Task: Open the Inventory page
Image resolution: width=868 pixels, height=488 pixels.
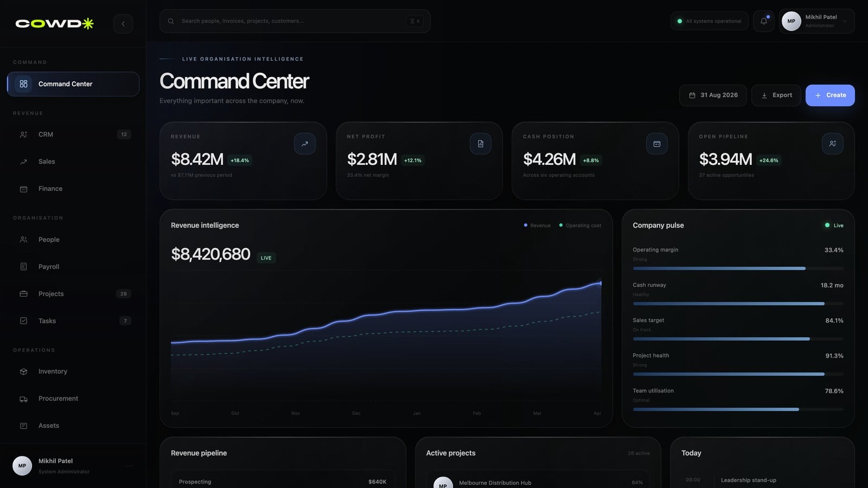Action: 73,371
